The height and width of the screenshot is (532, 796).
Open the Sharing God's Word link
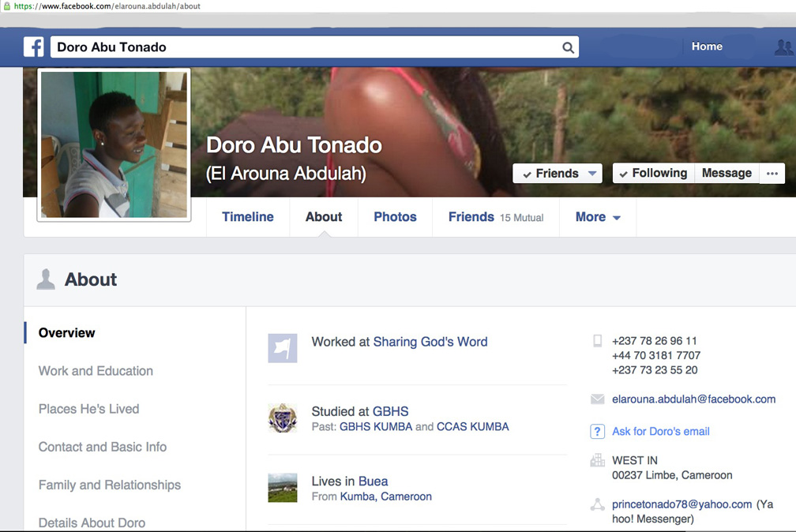pos(430,342)
